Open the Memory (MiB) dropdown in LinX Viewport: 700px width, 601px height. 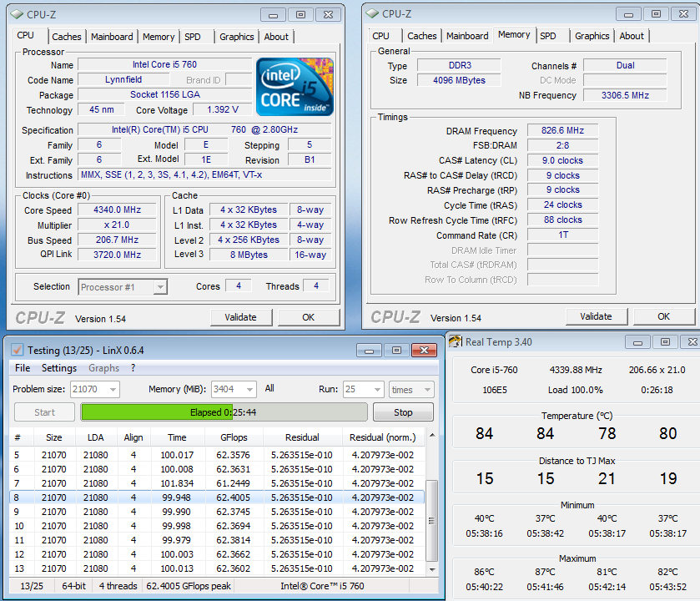(x=251, y=390)
